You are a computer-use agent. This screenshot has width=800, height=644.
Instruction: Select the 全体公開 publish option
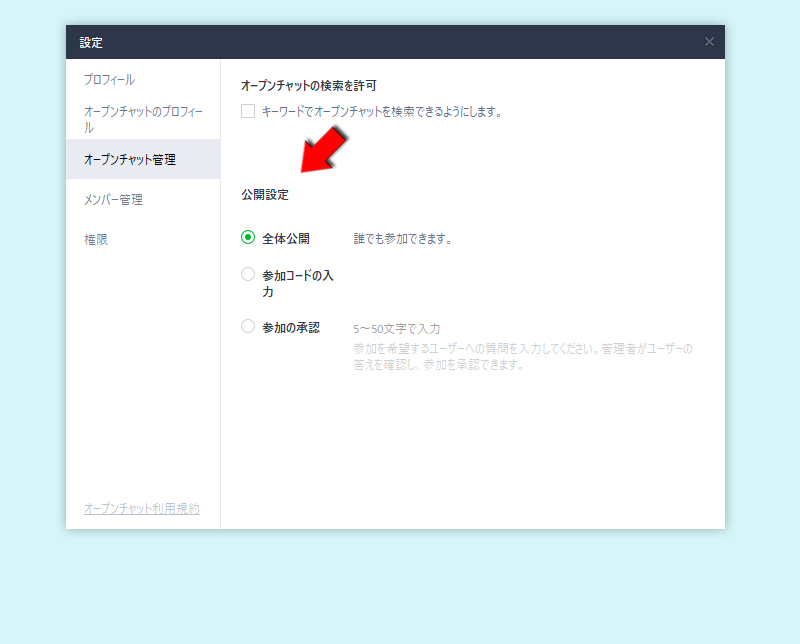247,238
